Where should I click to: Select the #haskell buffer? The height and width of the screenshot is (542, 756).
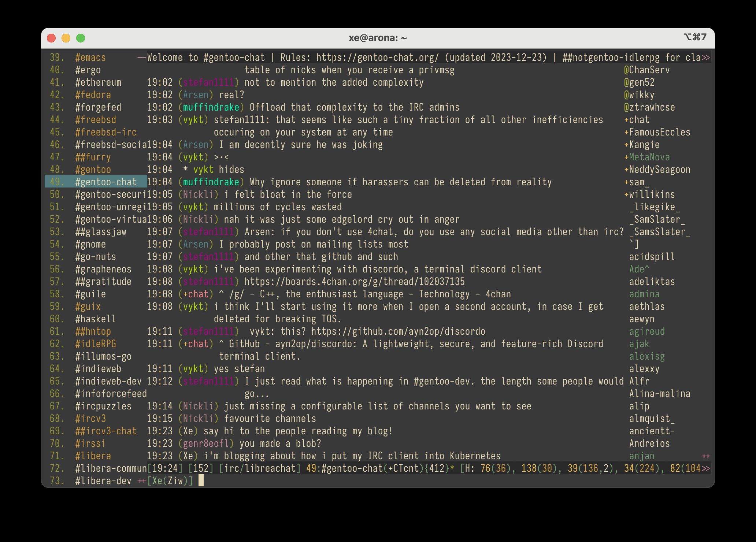pyautogui.click(x=95, y=319)
